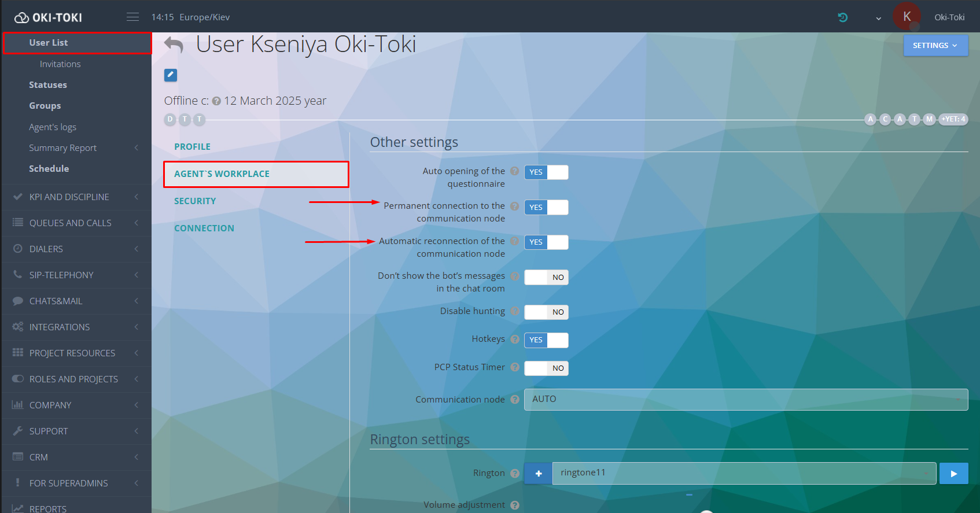Open the ringtone11 selection dropdown
The width and height of the screenshot is (980, 513).
[x=744, y=474]
